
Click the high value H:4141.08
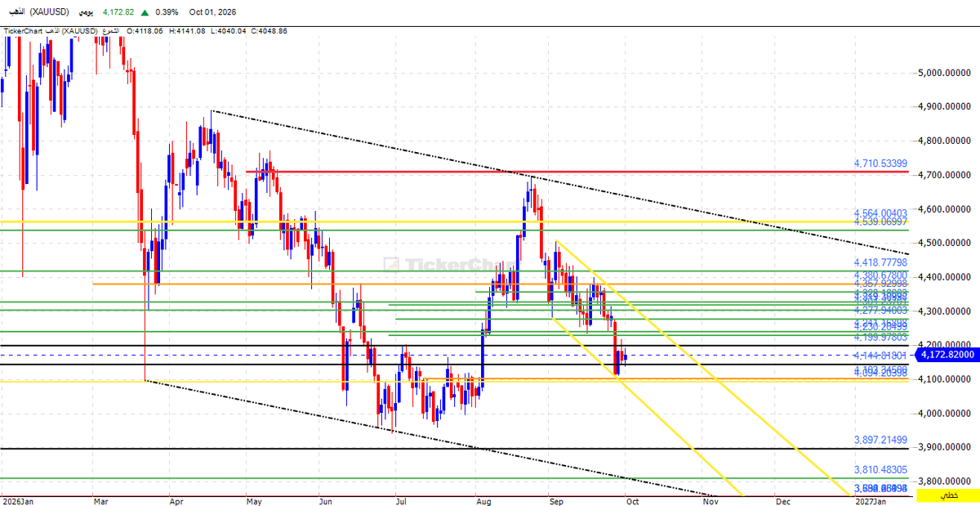coord(188,31)
